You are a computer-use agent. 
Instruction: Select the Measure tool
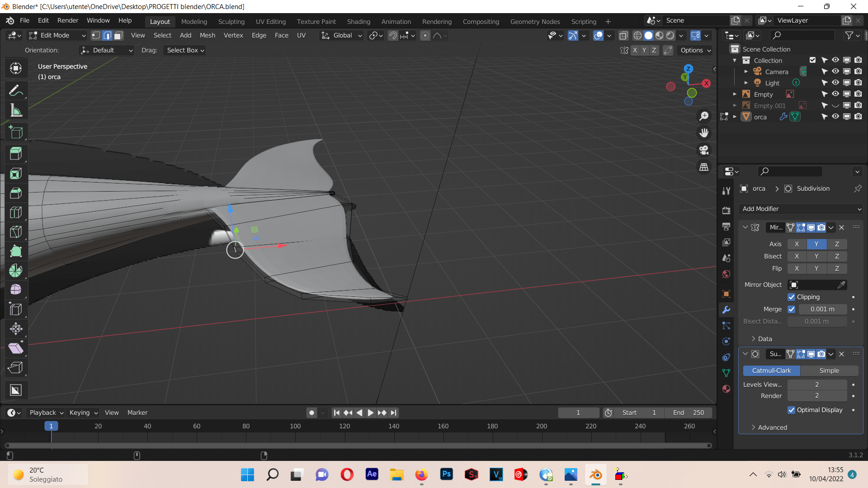pyautogui.click(x=16, y=110)
